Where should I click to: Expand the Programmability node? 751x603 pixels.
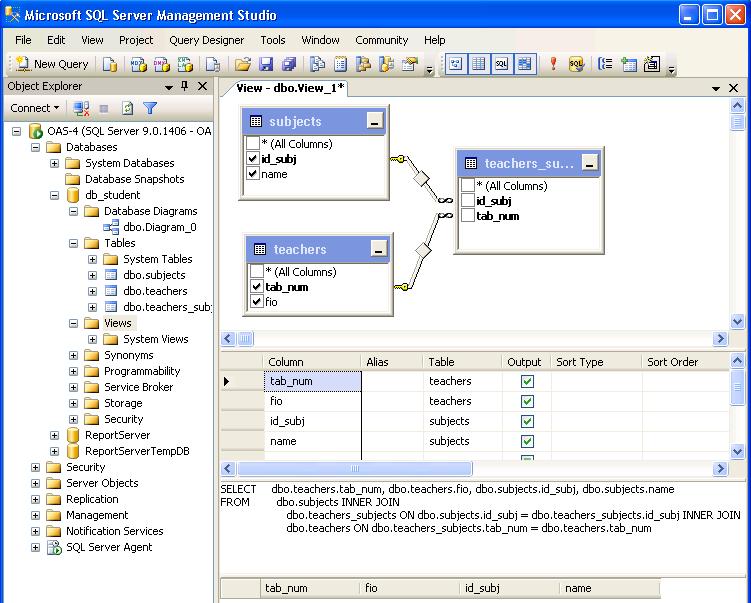[x=73, y=371]
